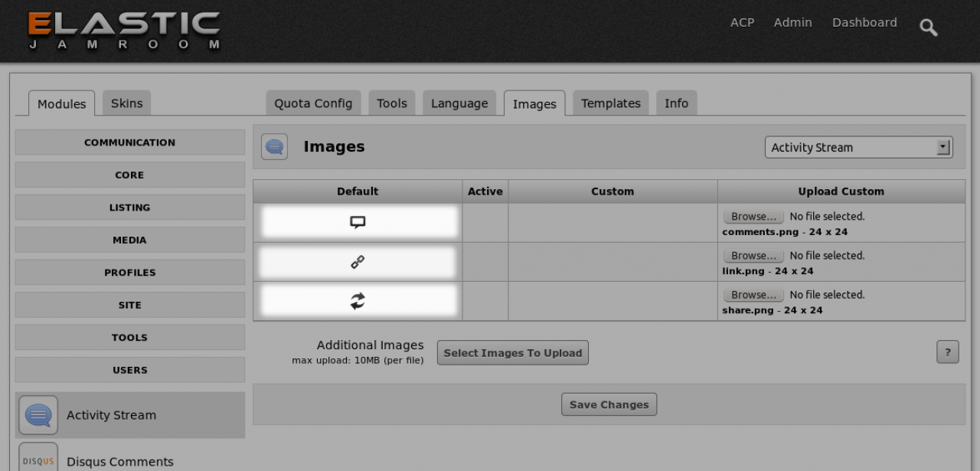980x471 pixels.
Task: Expand the Communication module category
Action: click(x=129, y=142)
